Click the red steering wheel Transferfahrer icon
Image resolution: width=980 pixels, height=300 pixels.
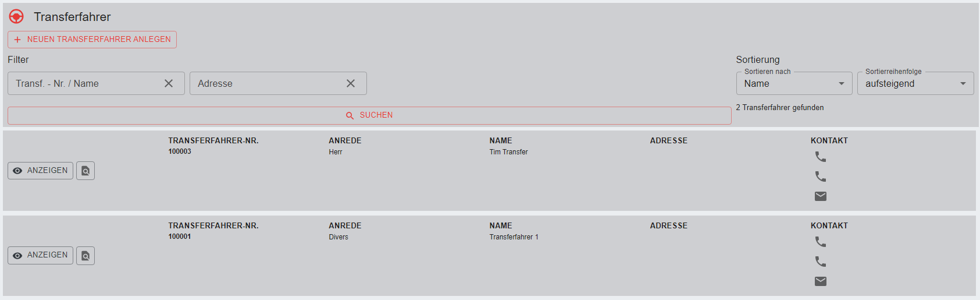[16, 16]
